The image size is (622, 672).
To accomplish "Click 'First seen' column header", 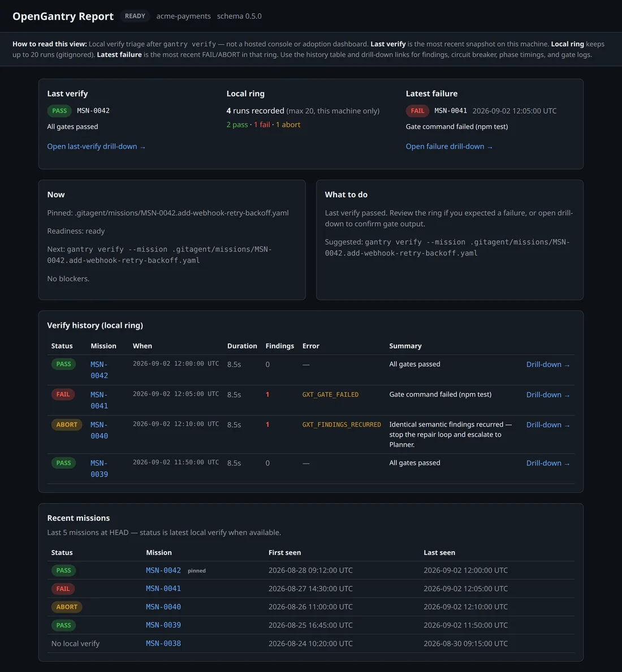I will [x=284, y=553].
